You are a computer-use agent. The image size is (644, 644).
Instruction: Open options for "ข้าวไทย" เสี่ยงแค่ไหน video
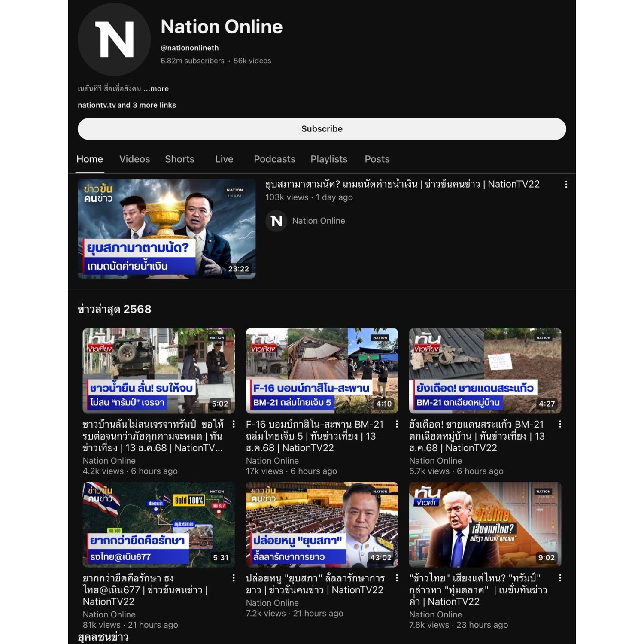[560, 578]
